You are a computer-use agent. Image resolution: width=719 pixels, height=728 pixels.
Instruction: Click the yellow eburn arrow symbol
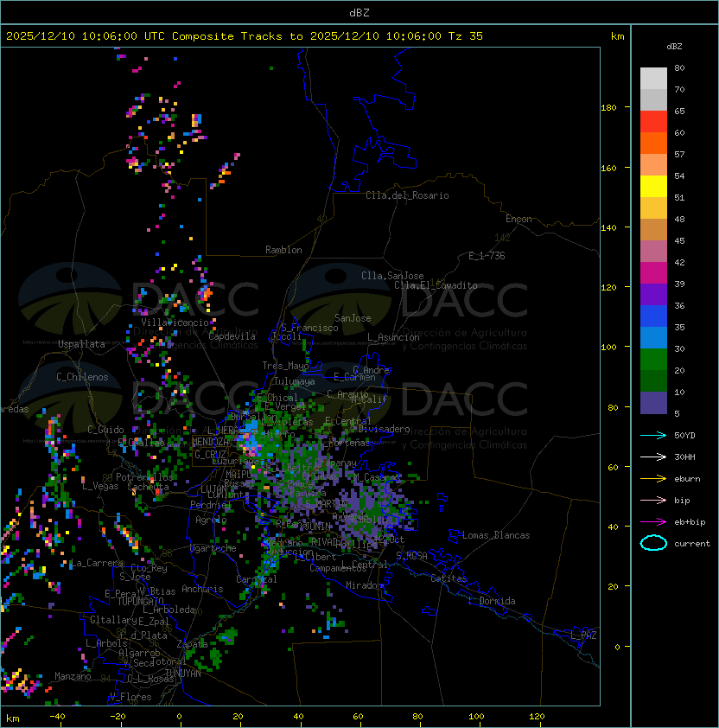(653, 479)
